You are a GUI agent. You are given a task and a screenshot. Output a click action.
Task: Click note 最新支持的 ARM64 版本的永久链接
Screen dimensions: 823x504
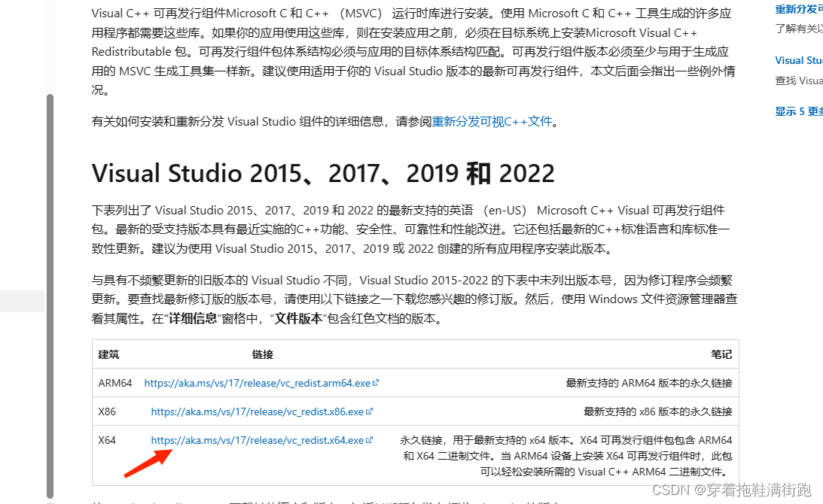649,384
